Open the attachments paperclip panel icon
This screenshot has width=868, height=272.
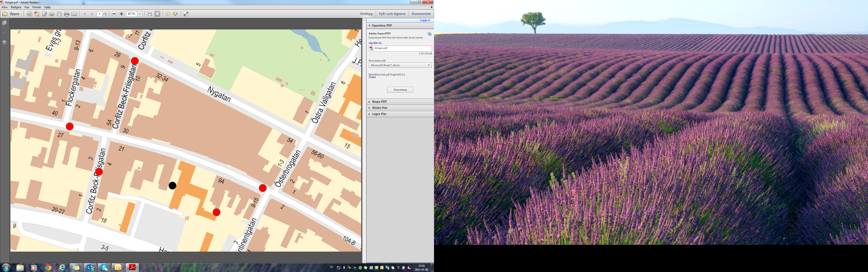point(4,32)
